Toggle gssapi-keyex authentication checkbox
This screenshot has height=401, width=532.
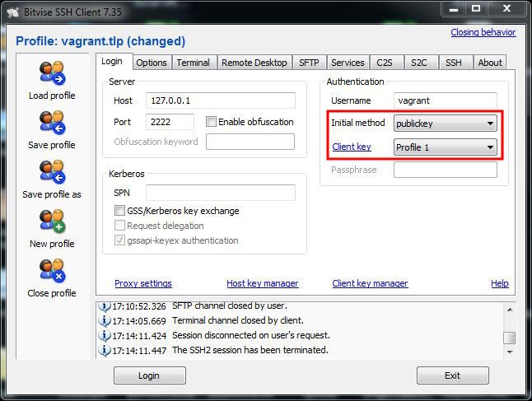[x=119, y=240]
